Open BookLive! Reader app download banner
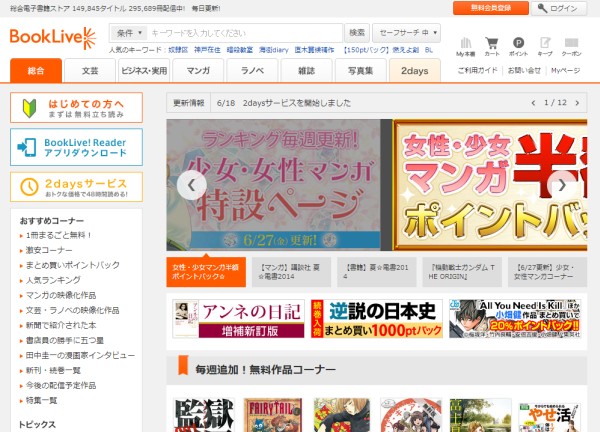The width and height of the screenshot is (600, 432). (x=83, y=146)
